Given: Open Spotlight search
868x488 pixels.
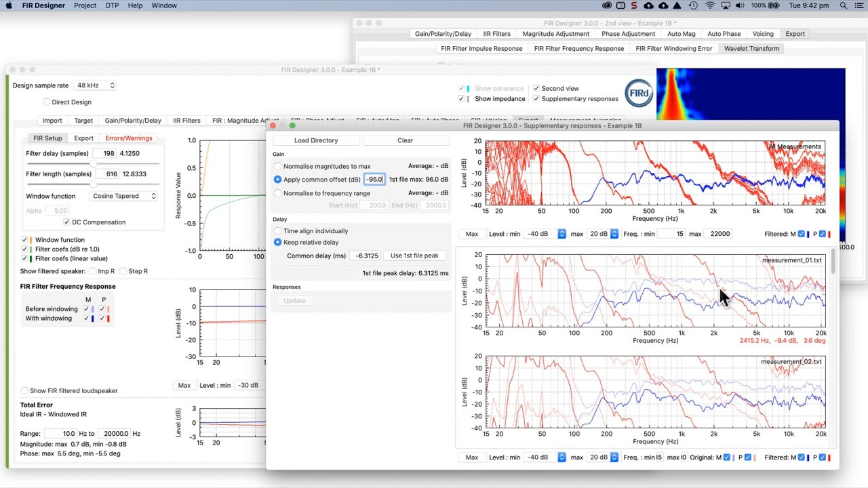Looking at the screenshot, I should click(844, 5).
